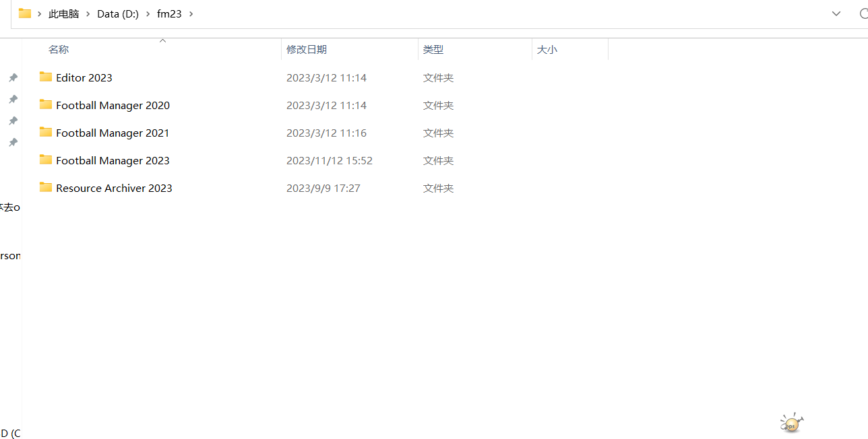
Task: Select the Editor 2023 folder name
Action: (84, 77)
